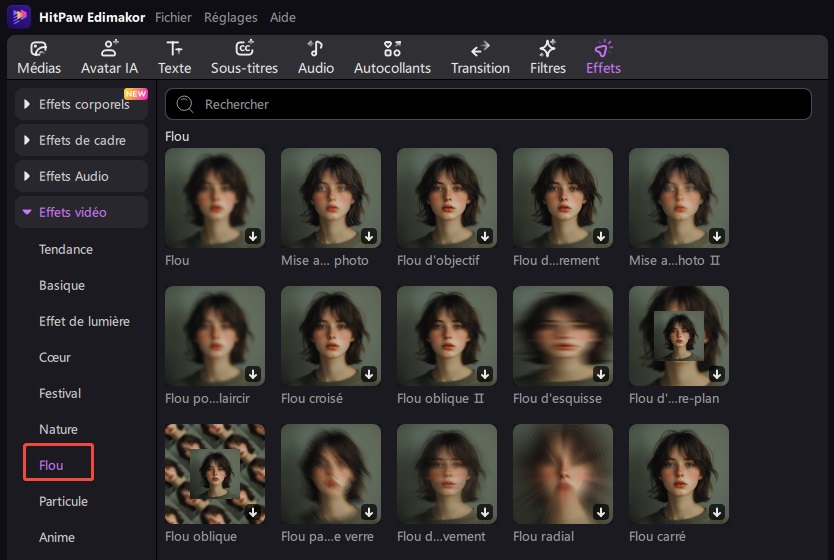Open the Autocollants panel
The image size is (834, 560).
pos(392,57)
